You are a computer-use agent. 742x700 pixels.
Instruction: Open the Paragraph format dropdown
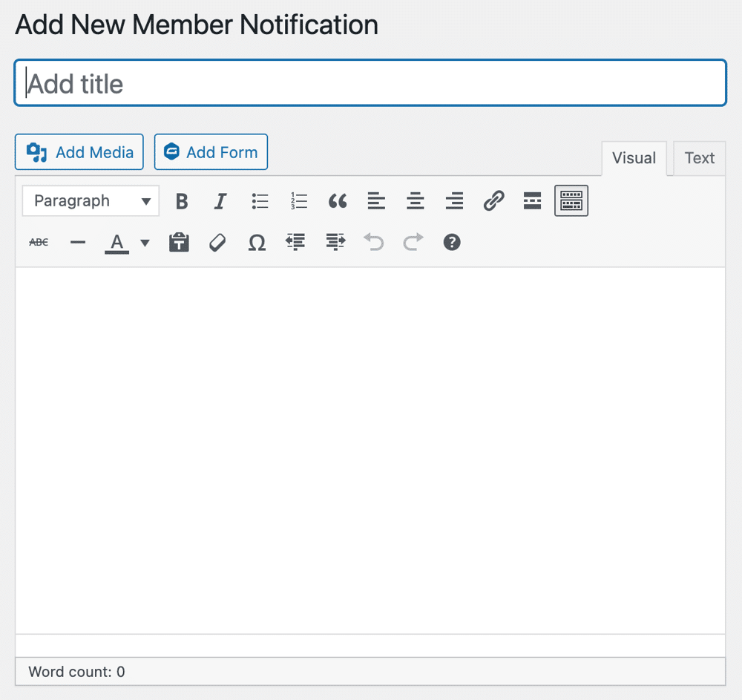[91, 201]
